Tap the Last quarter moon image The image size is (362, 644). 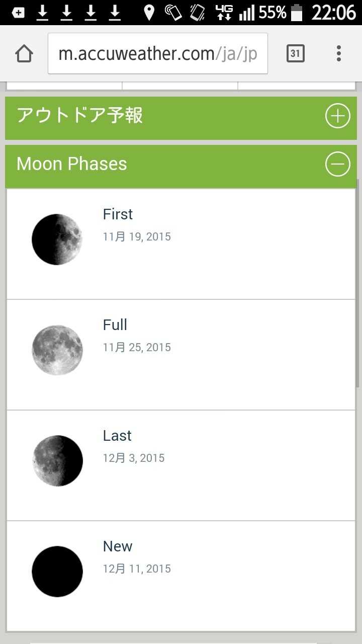(x=57, y=461)
